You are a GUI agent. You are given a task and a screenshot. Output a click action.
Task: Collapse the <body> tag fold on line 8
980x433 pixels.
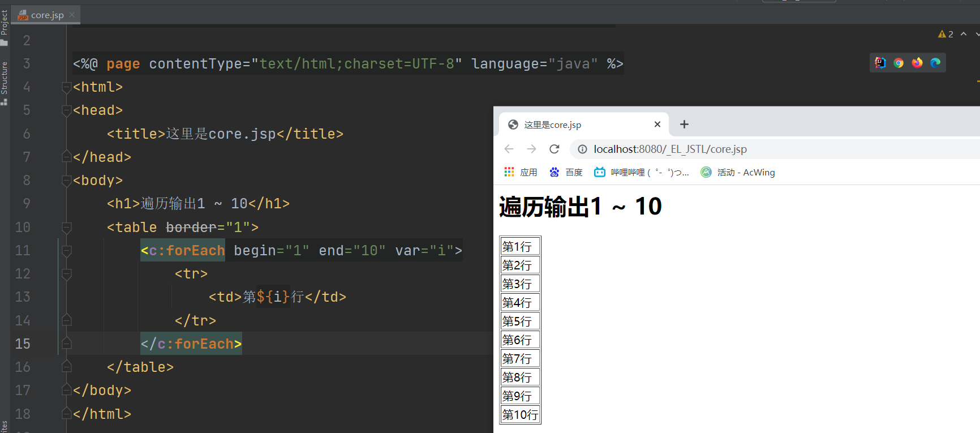coord(66,181)
